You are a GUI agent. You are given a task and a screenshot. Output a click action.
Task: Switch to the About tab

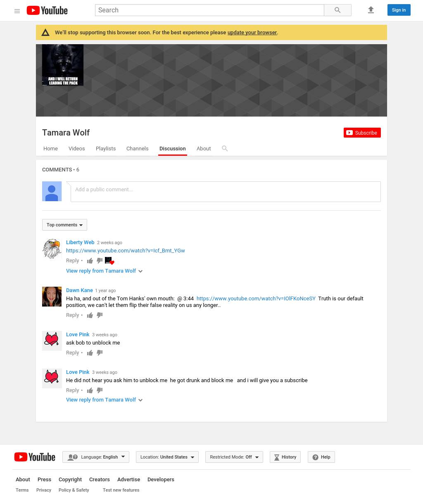(x=204, y=149)
